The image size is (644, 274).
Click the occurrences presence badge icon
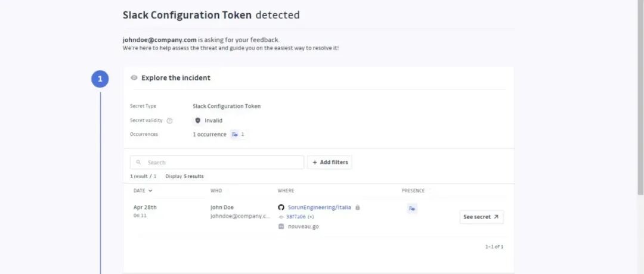[x=235, y=134]
